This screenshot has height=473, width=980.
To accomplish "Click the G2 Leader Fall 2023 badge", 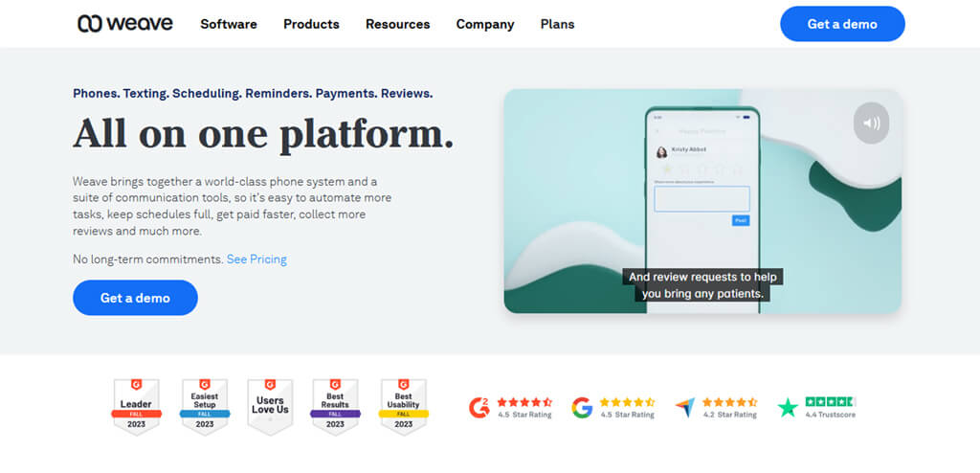I will pyautogui.click(x=136, y=407).
